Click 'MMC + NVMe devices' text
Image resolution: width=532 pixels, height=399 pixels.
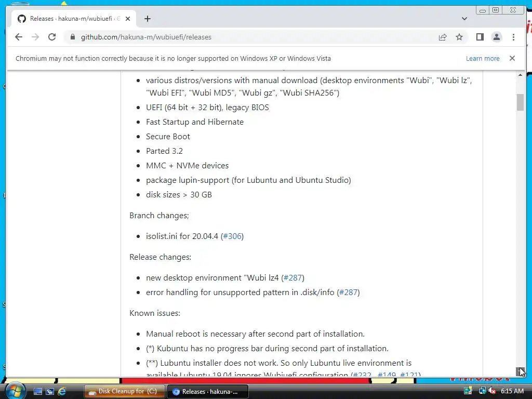point(187,166)
